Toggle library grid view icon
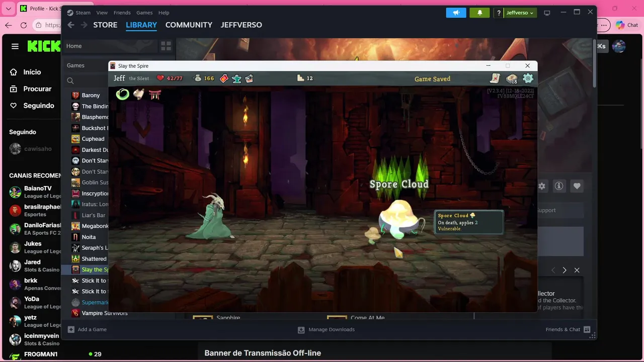The width and height of the screenshot is (644, 362). point(166,46)
